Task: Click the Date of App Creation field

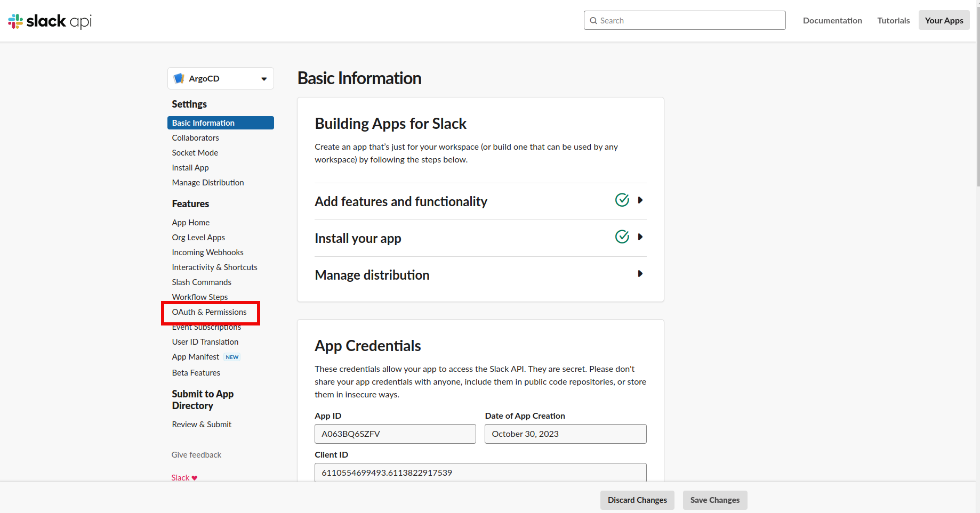Action: coord(566,434)
